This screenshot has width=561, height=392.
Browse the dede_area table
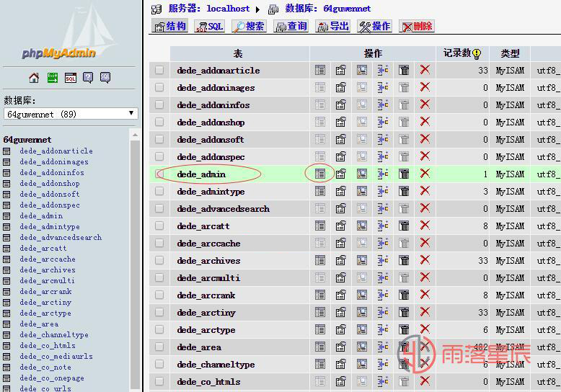pyautogui.click(x=320, y=347)
